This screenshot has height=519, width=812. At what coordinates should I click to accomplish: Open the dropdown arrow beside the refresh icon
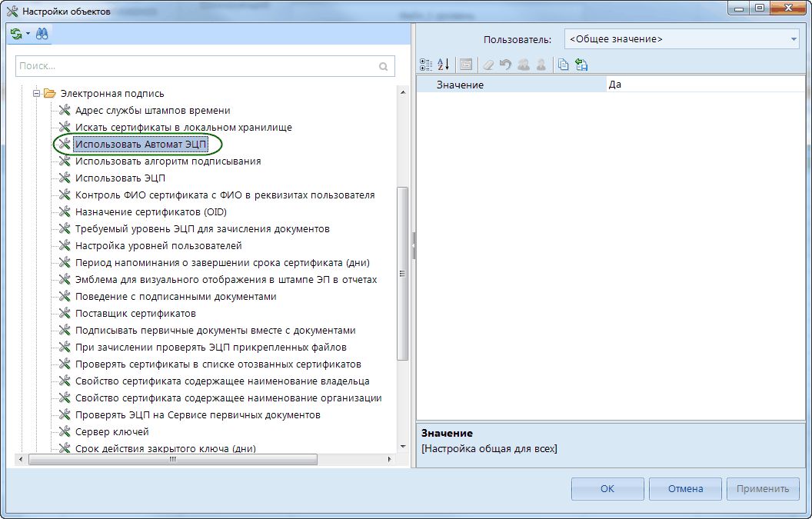click(x=28, y=35)
